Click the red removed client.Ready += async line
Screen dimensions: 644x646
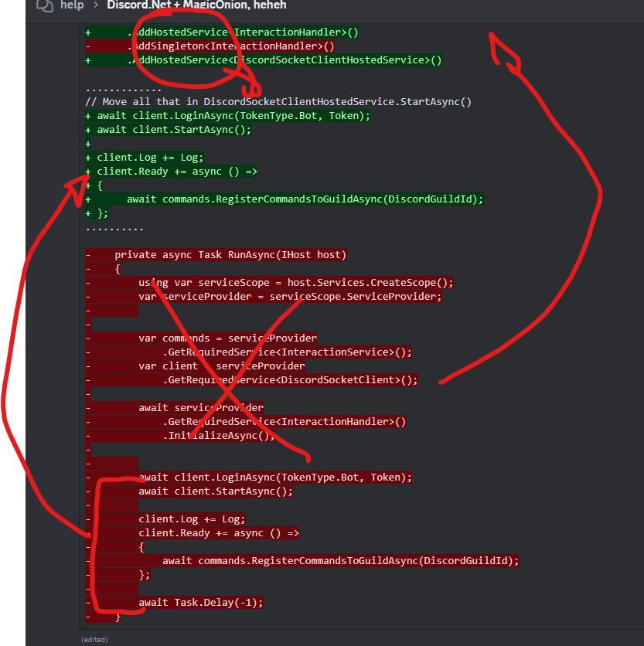pos(193,533)
